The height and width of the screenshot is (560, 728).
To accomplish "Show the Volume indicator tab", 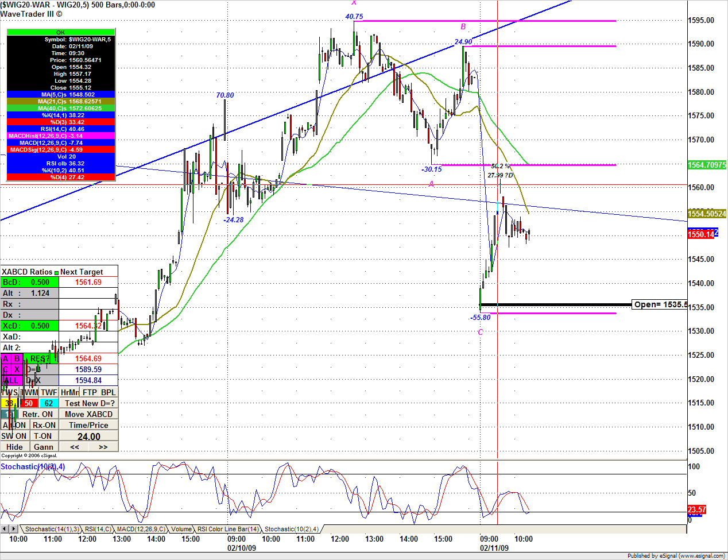I will tap(181, 529).
